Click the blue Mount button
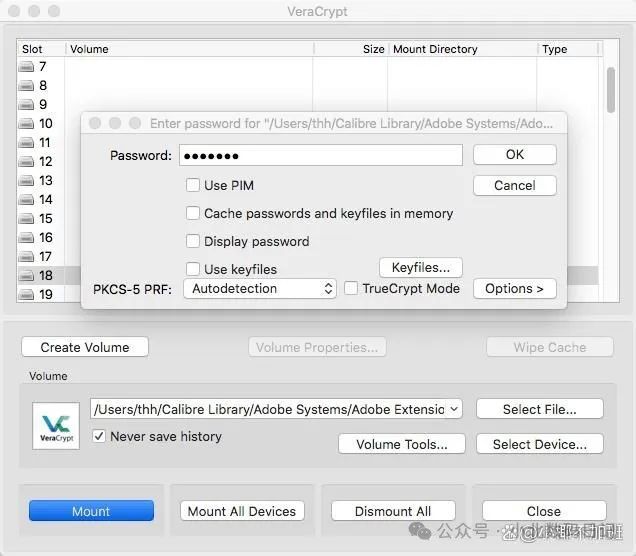Screen dimensions: 636x556 pyautogui.click(x=91, y=511)
